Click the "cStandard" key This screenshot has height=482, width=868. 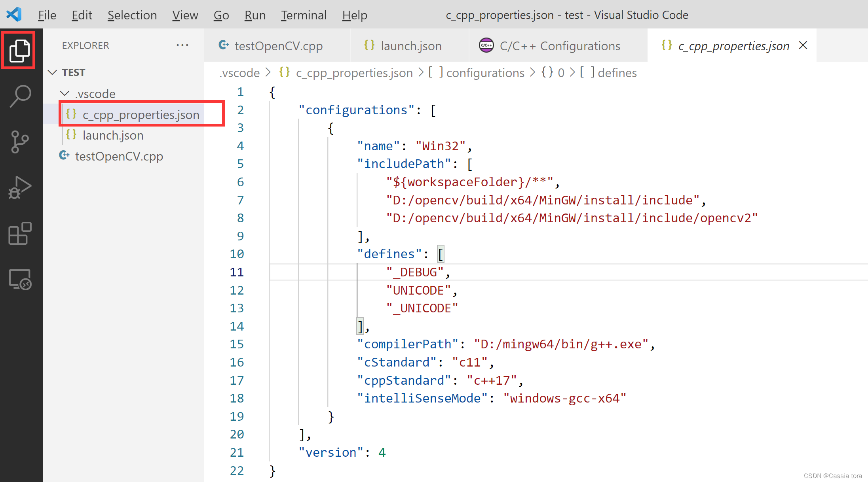click(x=397, y=362)
